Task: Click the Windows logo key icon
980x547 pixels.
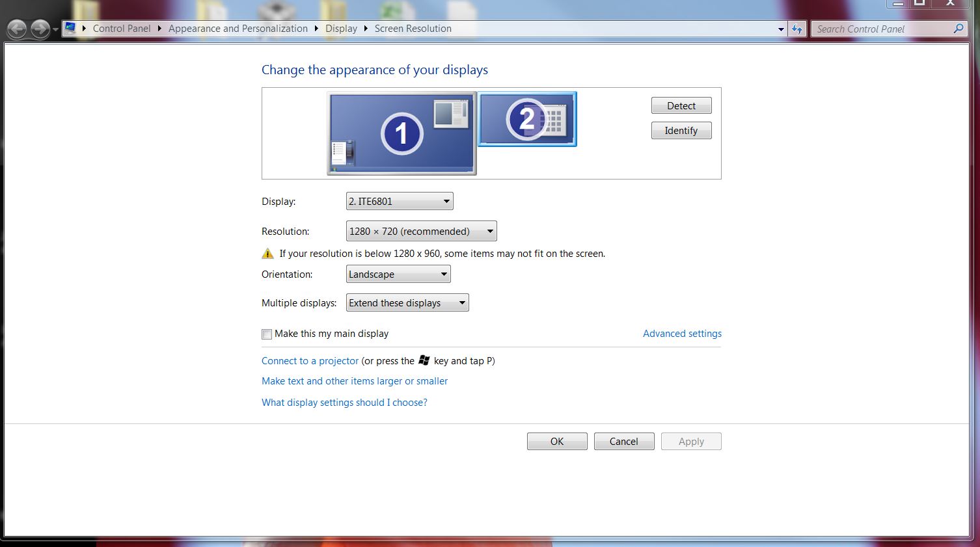Action: pyautogui.click(x=424, y=360)
